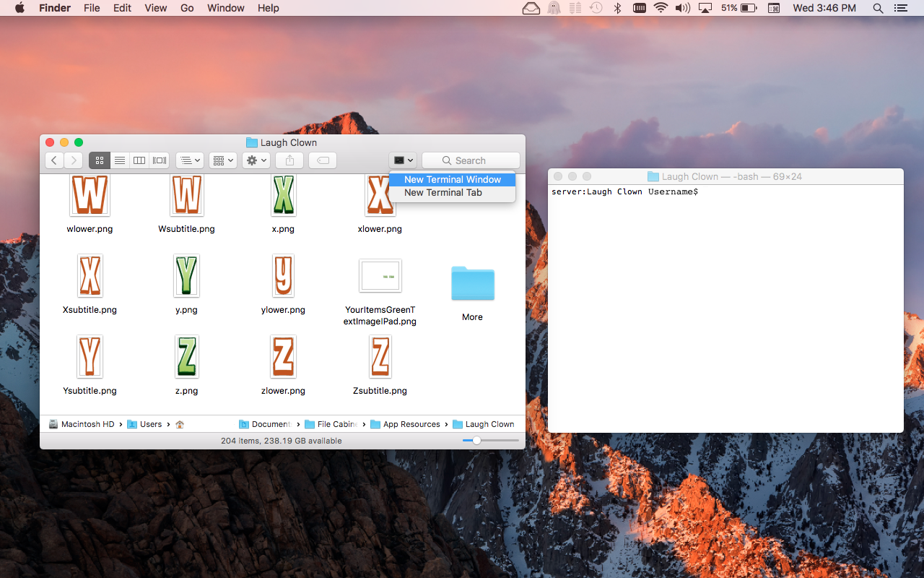Click the xlower.png file name label
This screenshot has width=924, height=578.
click(380, 229)
